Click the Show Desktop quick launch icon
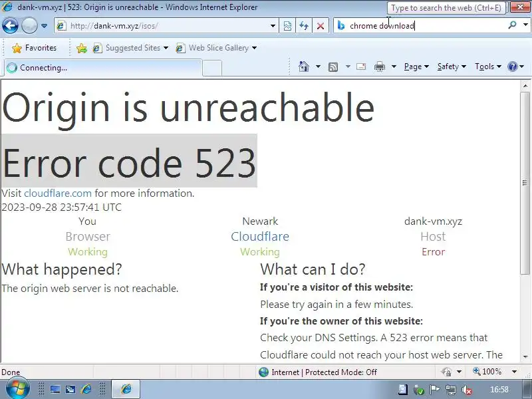Viewport: 532px width, 399px height. coord(55,389)
